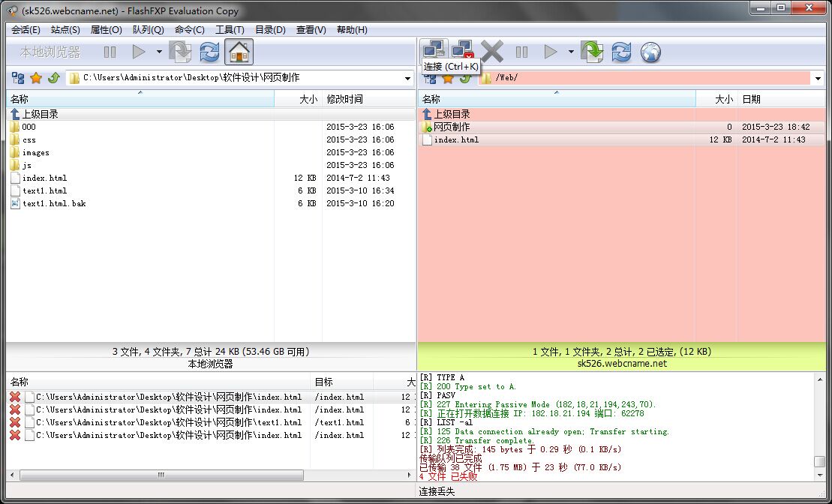Open the 队列(Q) menu
Screen dimensions: 832x504
(148, 30)
